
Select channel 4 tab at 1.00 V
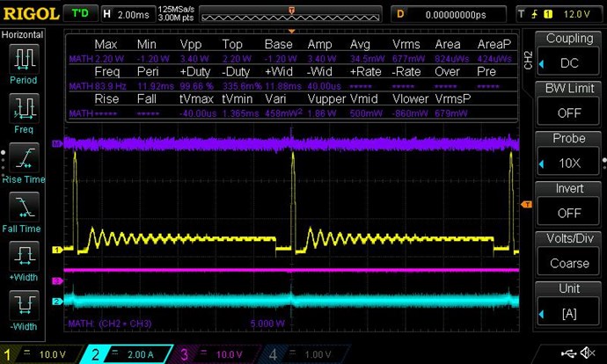coord(304,354)
